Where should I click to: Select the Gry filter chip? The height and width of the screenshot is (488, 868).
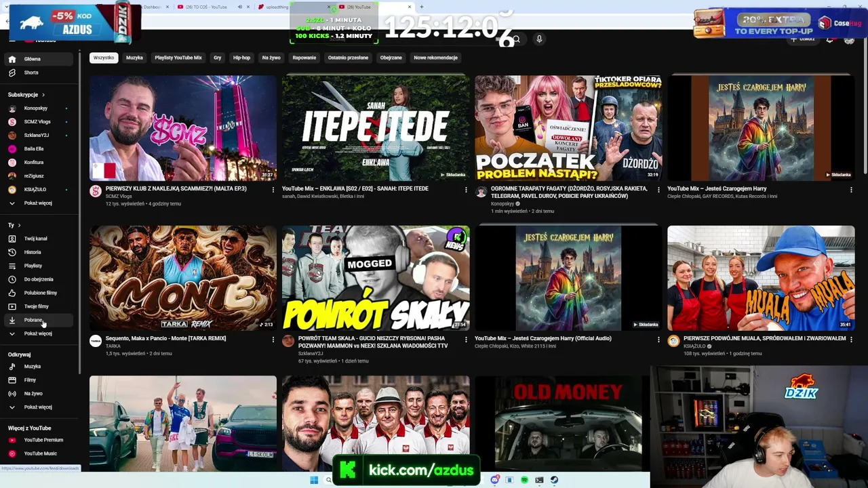click(218, 58)
